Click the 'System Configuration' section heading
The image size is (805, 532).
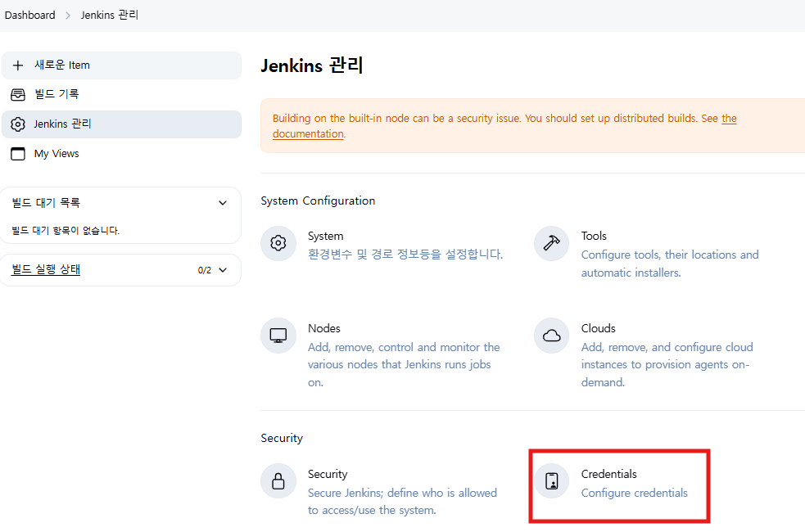click(318, 201)
